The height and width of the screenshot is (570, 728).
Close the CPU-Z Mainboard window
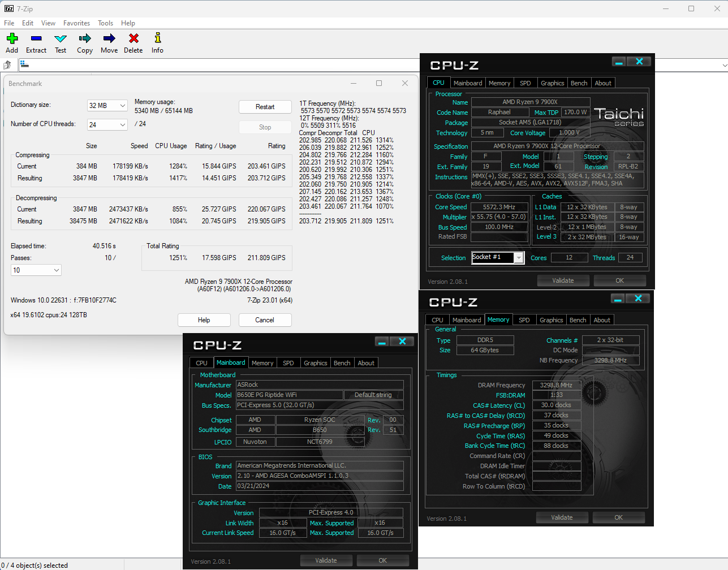(402, 342)
